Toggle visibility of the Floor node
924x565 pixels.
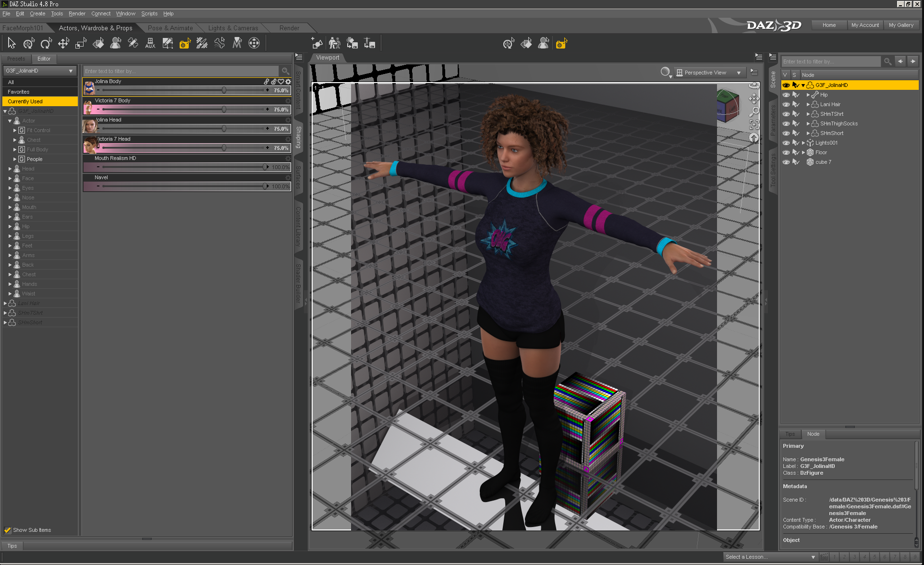tap(786, 152)
